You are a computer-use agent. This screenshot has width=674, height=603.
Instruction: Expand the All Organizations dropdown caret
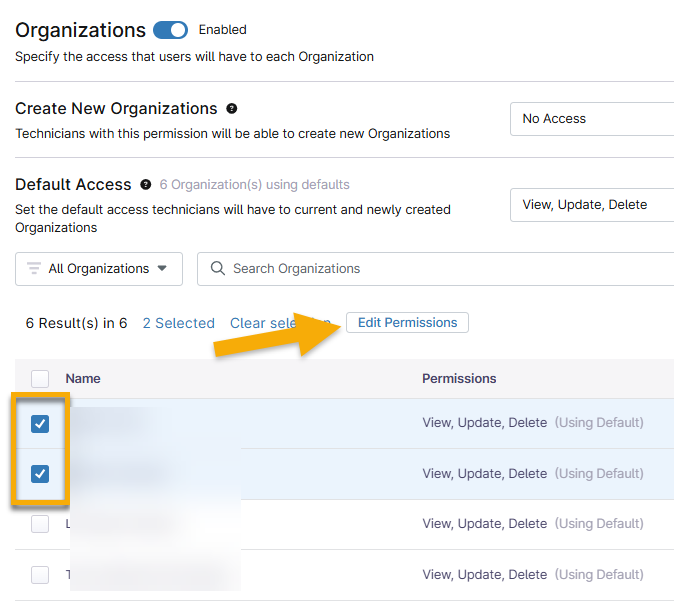pyautogui.click(x=160, y=269)
